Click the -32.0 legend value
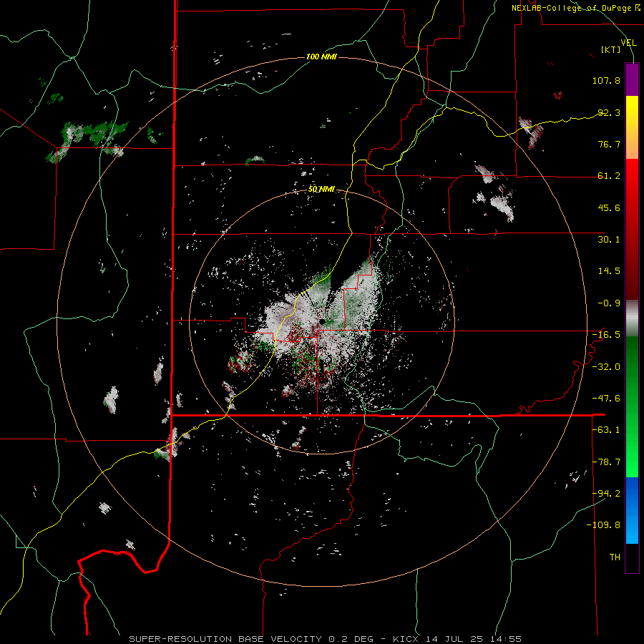Viewport: 644px width, 644px height. pyautogui.click(x=606, y=367)
